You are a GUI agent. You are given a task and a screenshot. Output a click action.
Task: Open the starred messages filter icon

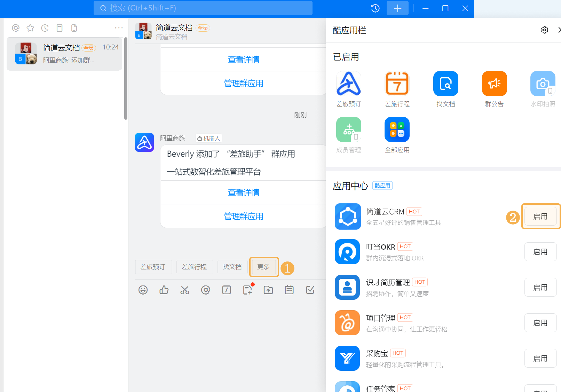[30, 28]
